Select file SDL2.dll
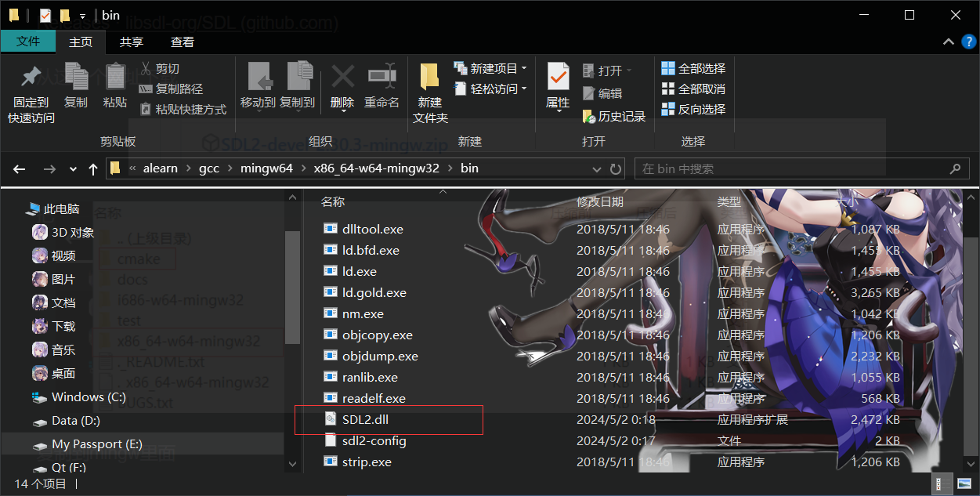The height and width of the screenshot is (496, 980). (x=365, y=420)
